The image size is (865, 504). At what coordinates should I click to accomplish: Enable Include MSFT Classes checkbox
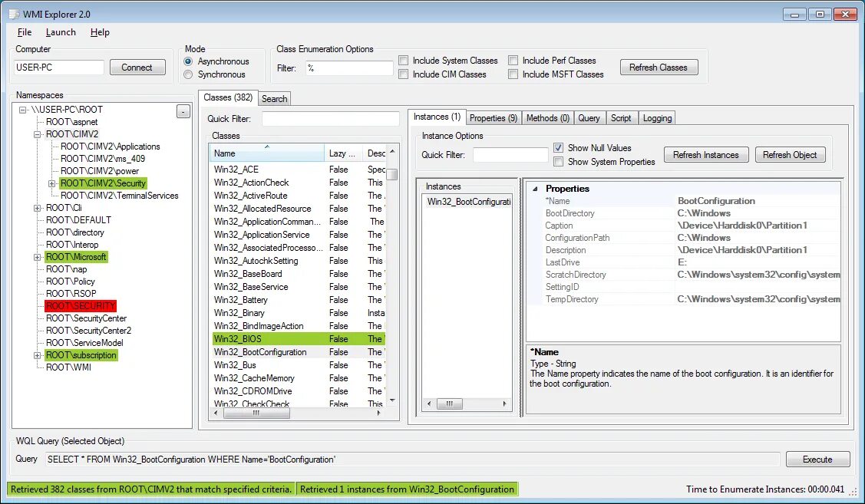tap(513, 74)
